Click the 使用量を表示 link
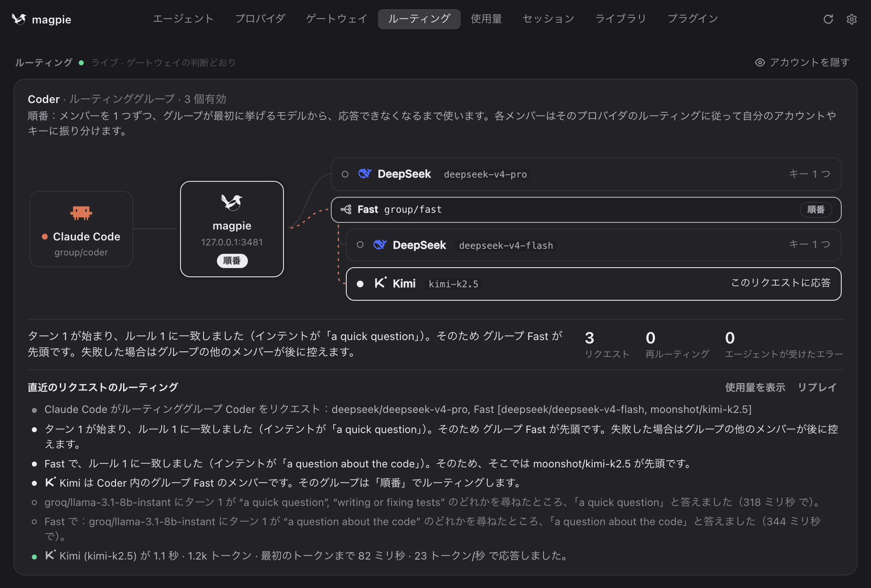Screen dimensions: 871x588 [755, 387]
